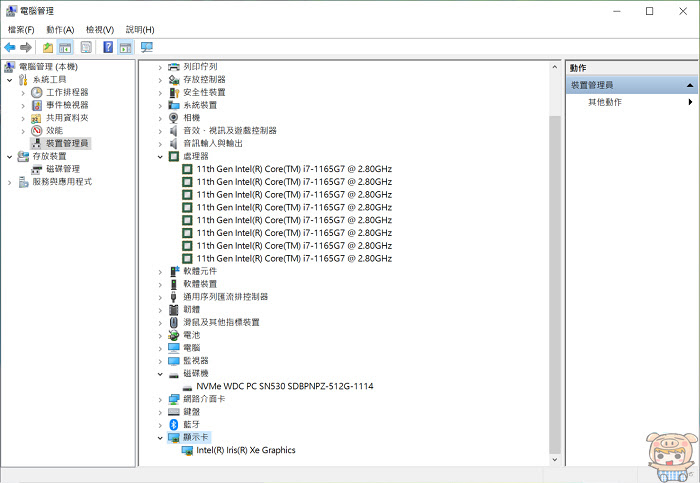Click the drive icon beside NVMe WDC PC SN530
Viewport: 700px width, 483px height.
(x=187, y=388)
